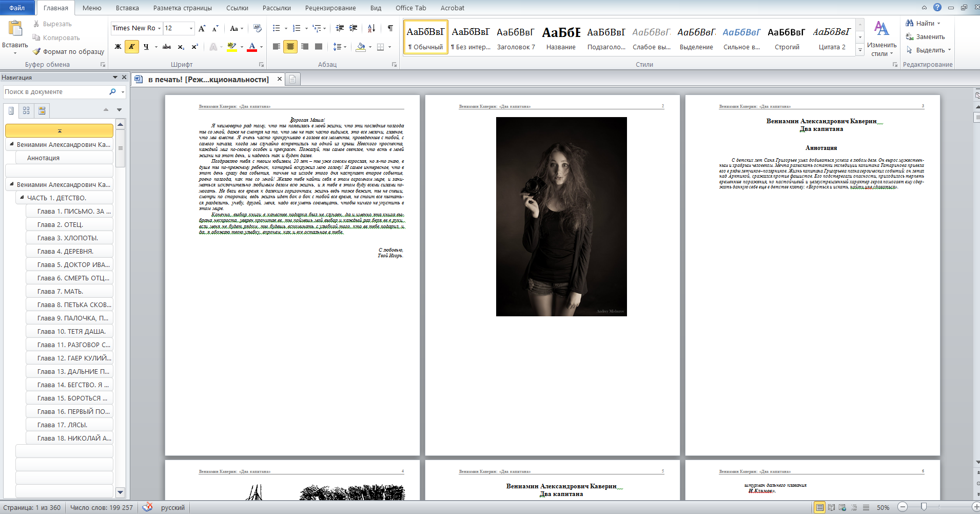Viewport: 980px width, 514px height.
Task: Open the font name dropdown
Action: (x=159, y=28)
